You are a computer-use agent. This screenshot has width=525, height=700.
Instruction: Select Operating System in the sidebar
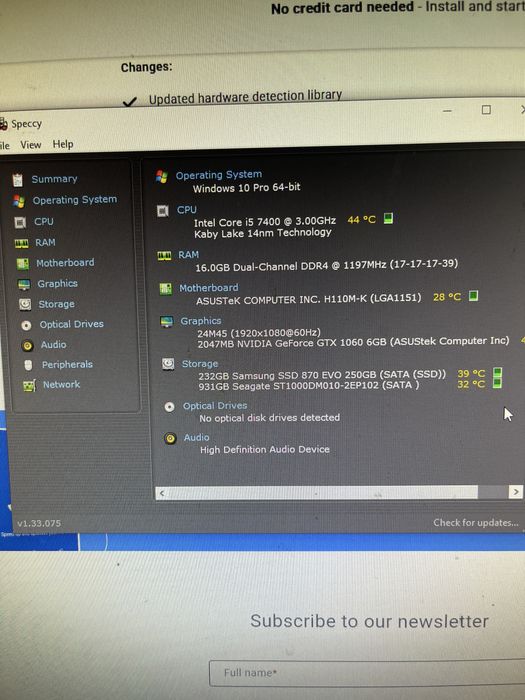[x=75, y=200]
